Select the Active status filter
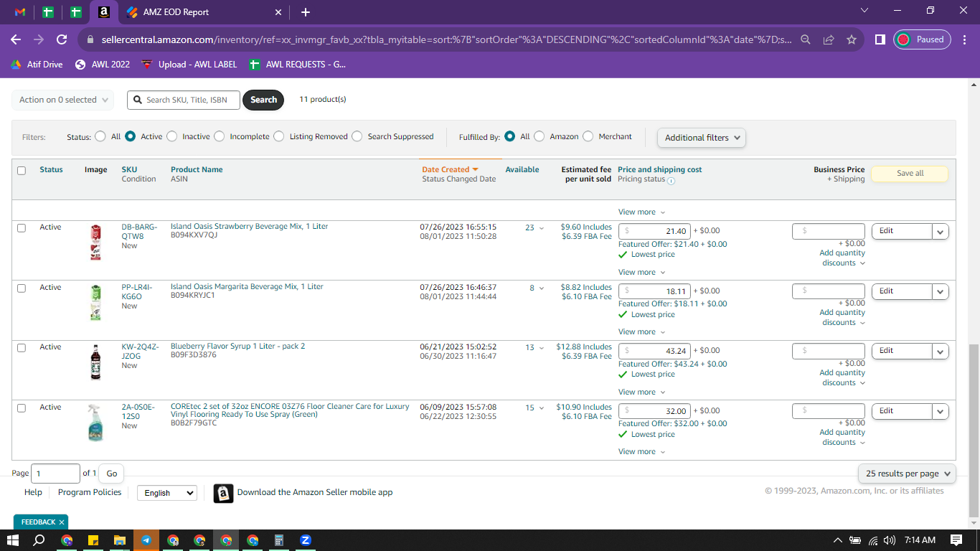The image size is (980, 551). point(130,136)
